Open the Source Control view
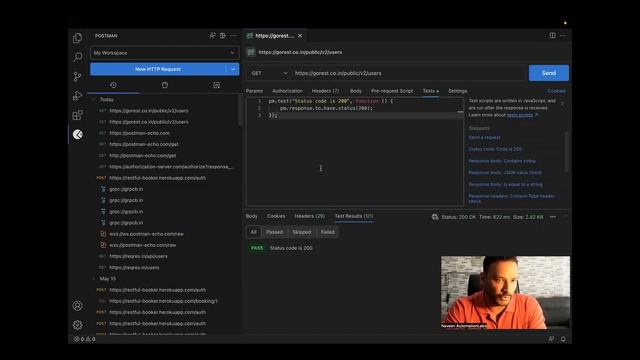 [x=78, y=76]
